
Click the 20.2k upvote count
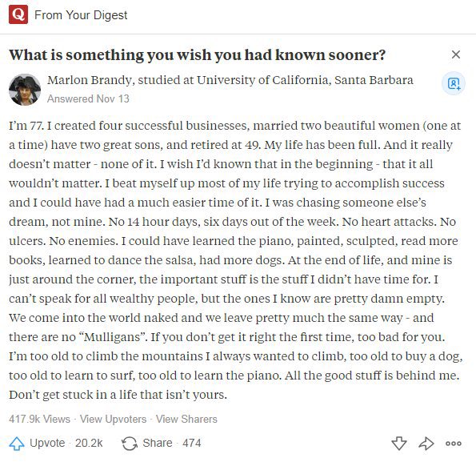pos(89,443)
